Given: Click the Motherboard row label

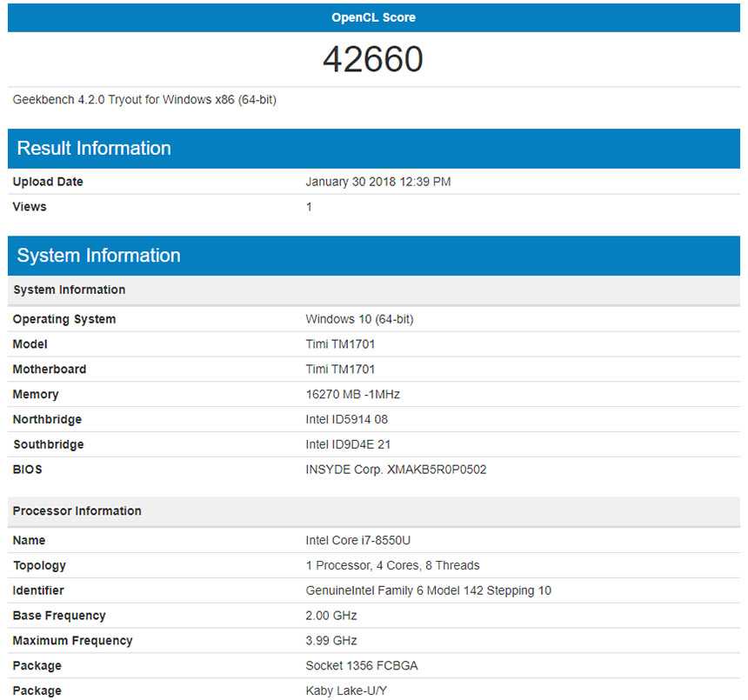Looking at the screenshot, I should [x=50, y=370].
